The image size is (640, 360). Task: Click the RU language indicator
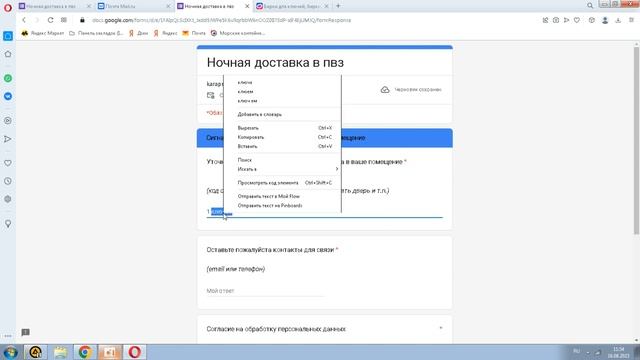[x=576, y=351]
